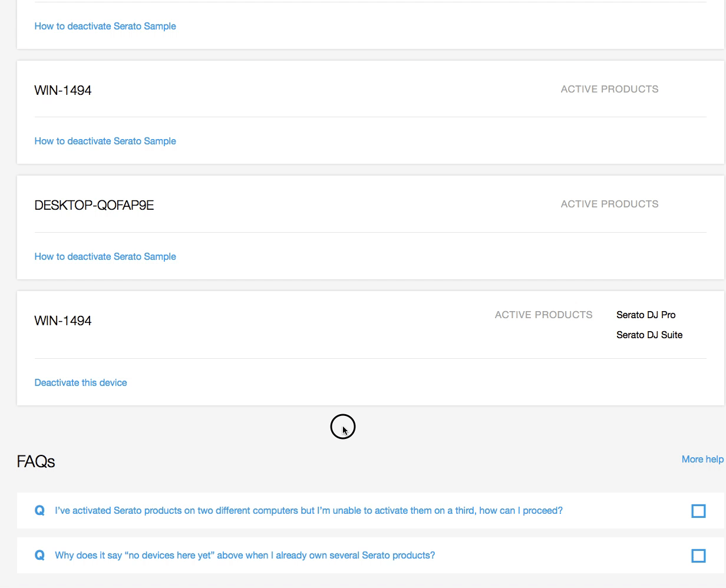726x588 pixels.
Task: Expand the FAQ about activating on a third computer
Action: pos(698,511)
